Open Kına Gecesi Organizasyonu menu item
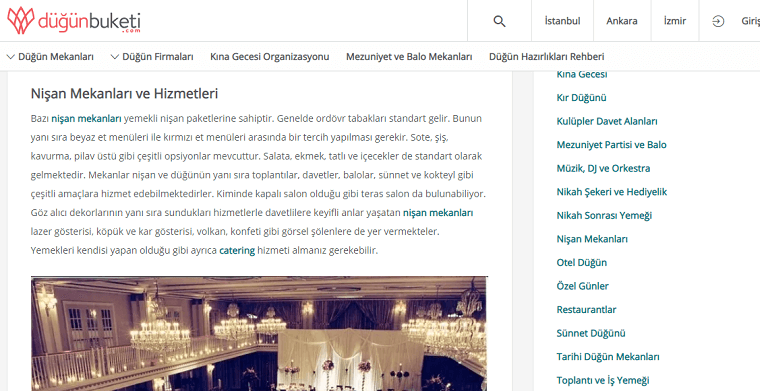The height and width of the screenshot is (391, 760). 269,57
